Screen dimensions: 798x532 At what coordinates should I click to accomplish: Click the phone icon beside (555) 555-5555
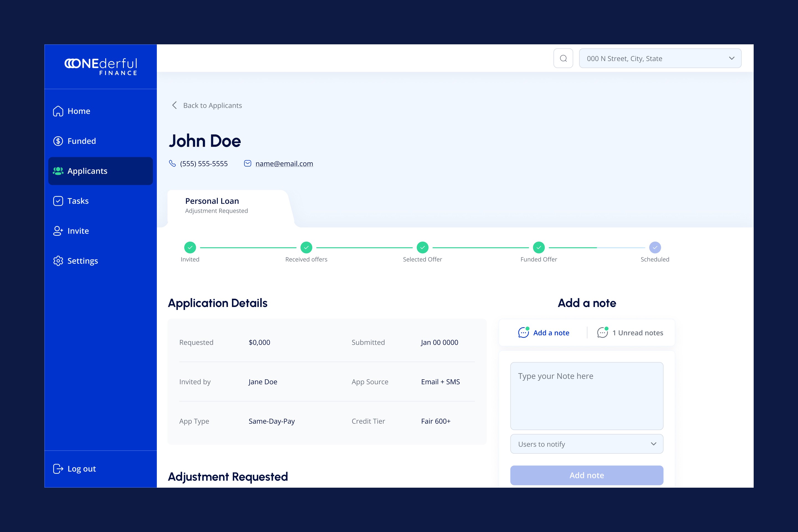point(172,163)
